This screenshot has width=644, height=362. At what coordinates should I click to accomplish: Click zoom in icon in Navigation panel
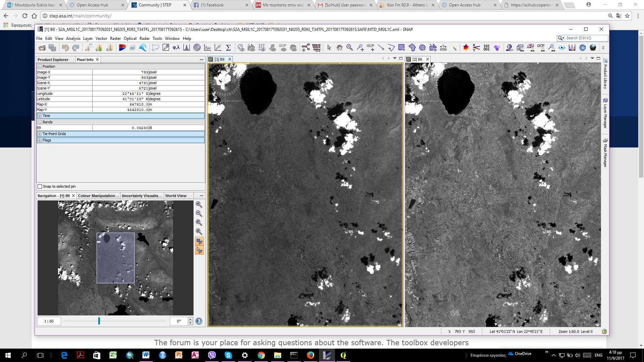click(199, 204)
